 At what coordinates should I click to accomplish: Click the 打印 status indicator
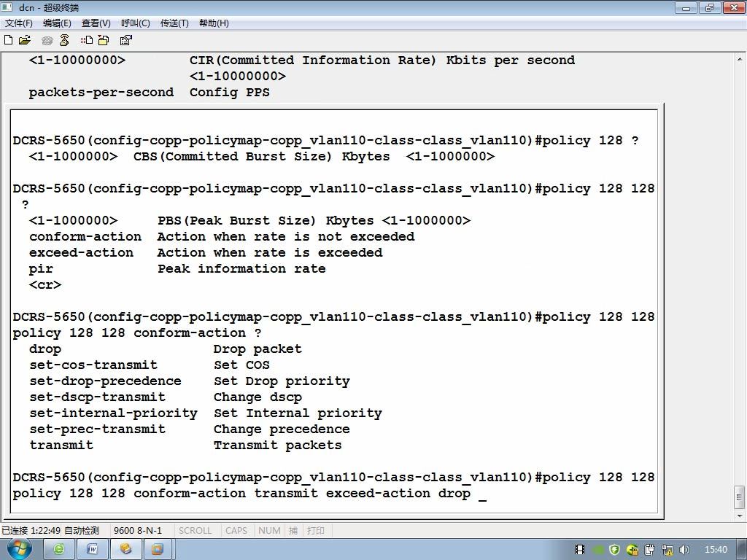coord(315,531)
